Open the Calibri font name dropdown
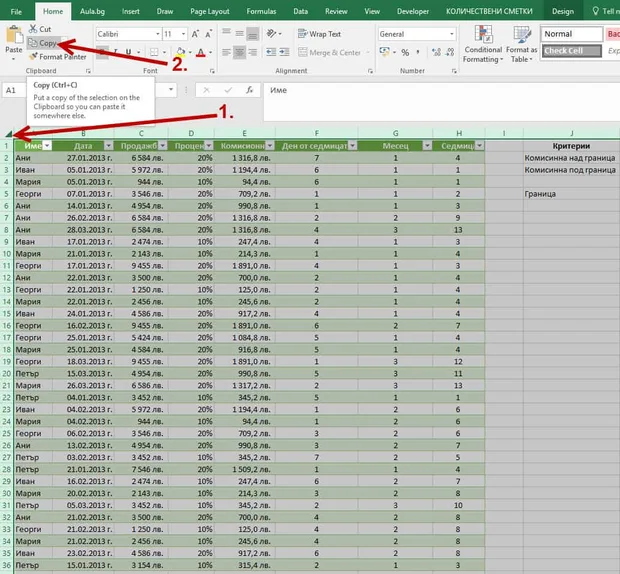This screenshot has height=574, width=620. click(x=157, y=34)
